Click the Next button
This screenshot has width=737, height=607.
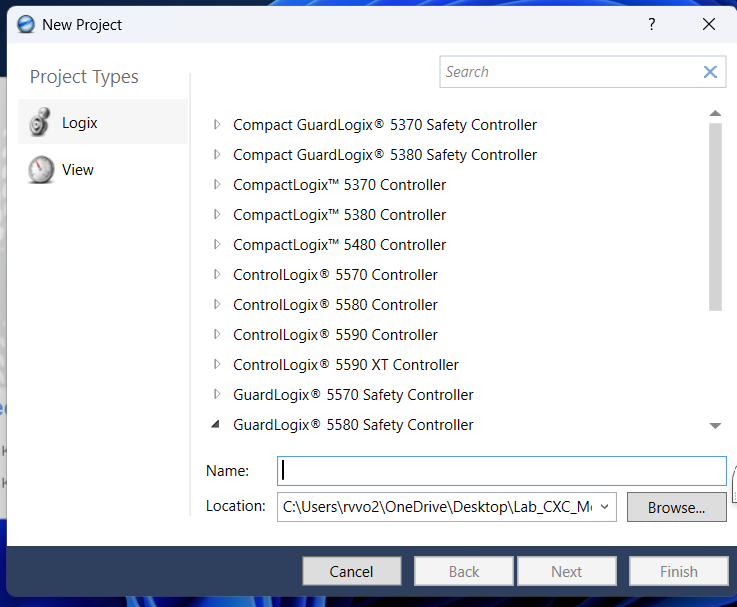pyautogui.click(x=567, y=571)
